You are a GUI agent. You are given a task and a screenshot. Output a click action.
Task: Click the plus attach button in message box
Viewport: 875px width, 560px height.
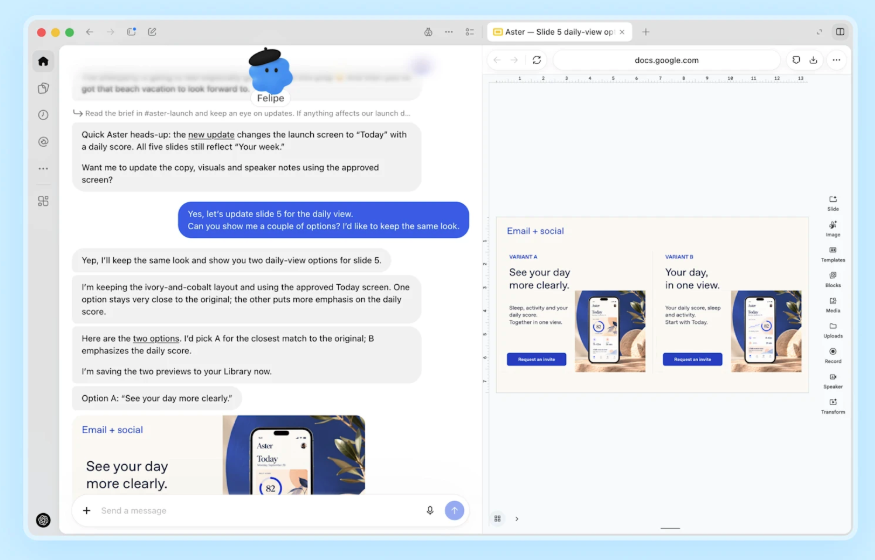tap(86, 510)
